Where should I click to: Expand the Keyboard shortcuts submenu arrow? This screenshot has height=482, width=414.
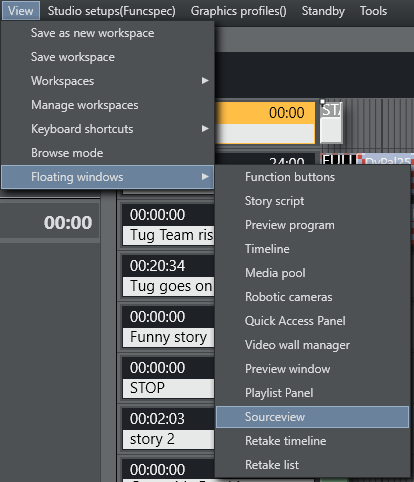tap(205, 129)
